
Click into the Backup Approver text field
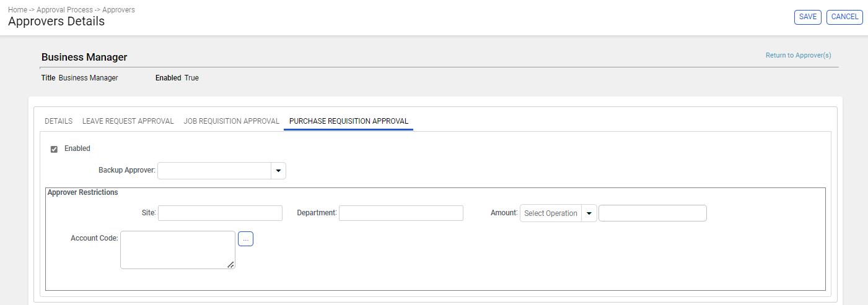[x=214, y=171]
